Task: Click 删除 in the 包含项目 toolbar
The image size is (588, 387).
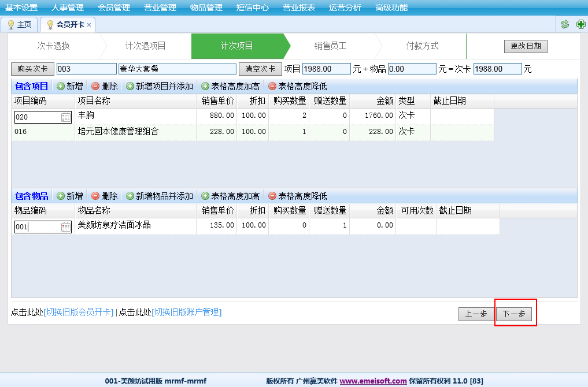Action: click(x=104, y=86)
